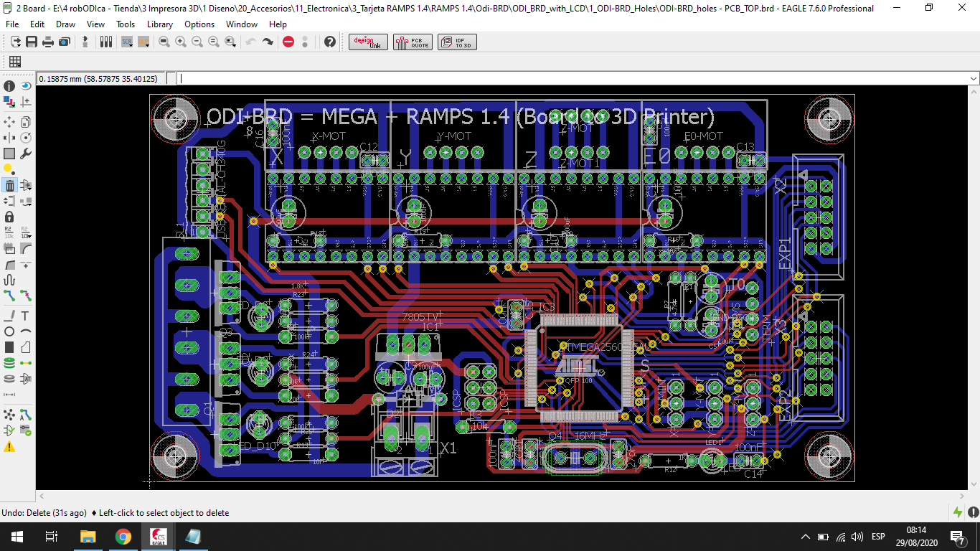The height and width of the screenshot is (551, 980).
Task: Select the Signal airwire tool
Action: pos(26,363)
